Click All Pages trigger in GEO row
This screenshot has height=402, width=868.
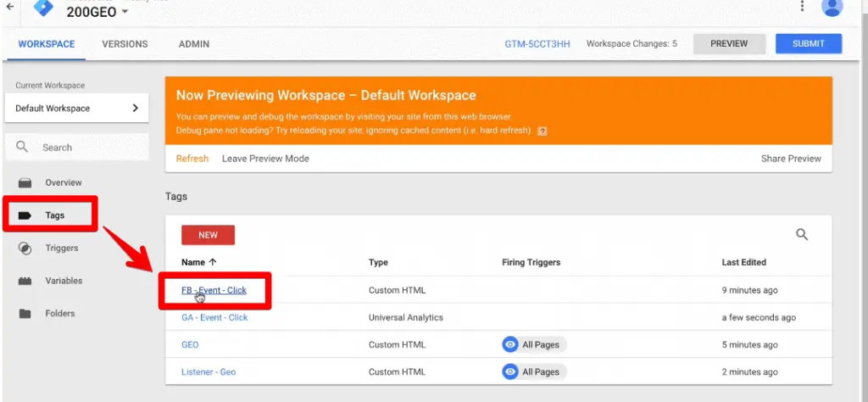pyautogui.click(x=535, y=344)
